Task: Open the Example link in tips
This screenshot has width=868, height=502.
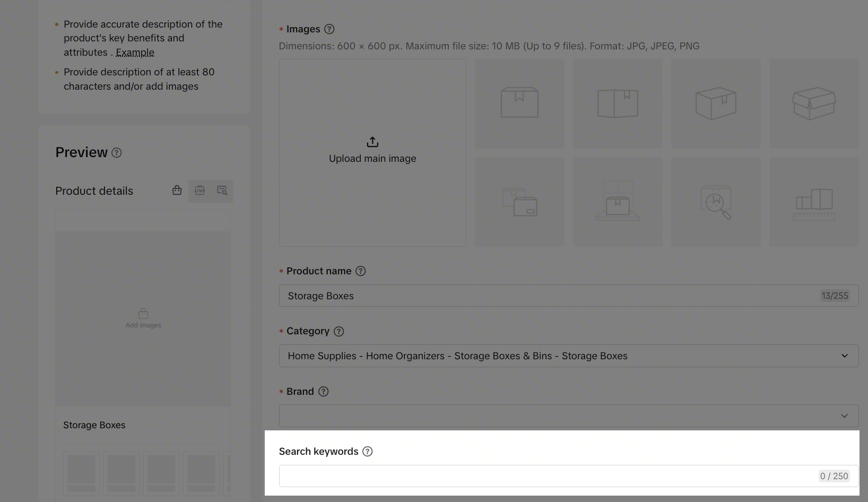Action: (x=135, y=53)
